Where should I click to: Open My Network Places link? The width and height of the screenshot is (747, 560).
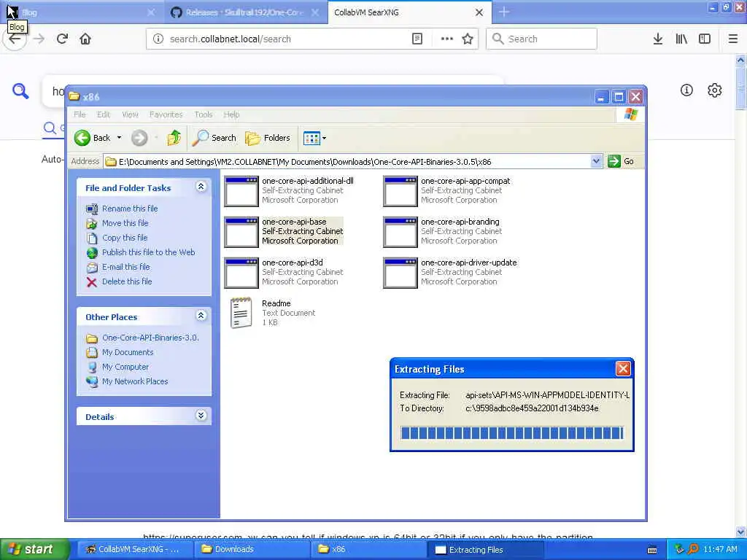pyautogui.click(x=135, y=381)
